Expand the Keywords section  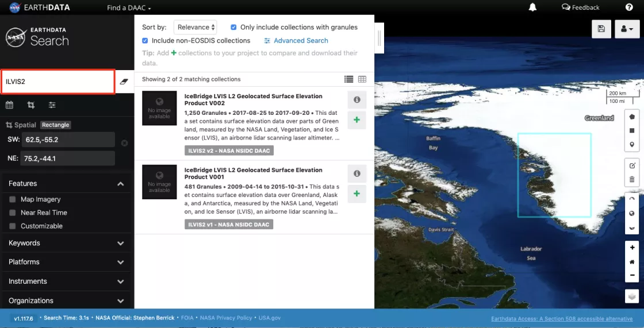point(120,244)
